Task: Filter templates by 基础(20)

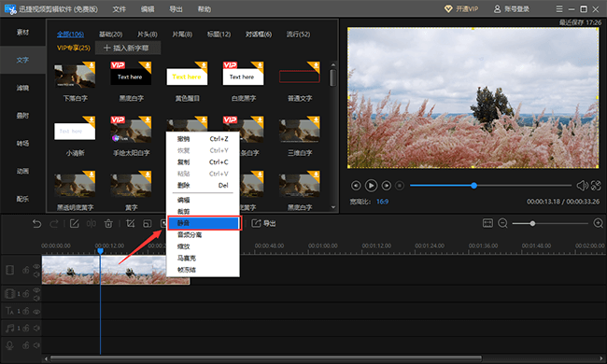Action: point(111,35)
